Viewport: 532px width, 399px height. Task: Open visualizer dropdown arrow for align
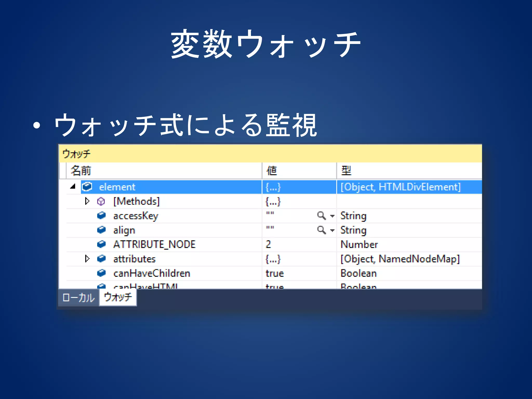(332, 230)
